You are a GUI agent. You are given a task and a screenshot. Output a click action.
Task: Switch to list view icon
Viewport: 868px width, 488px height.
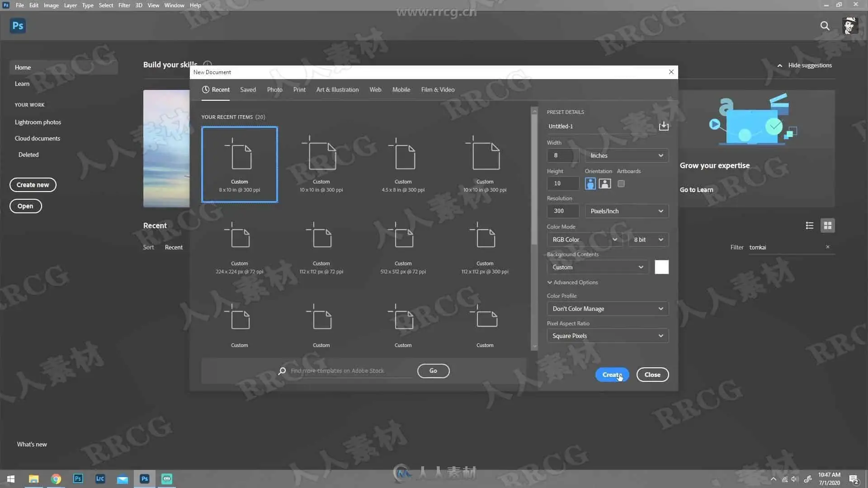tap(809, 225)
